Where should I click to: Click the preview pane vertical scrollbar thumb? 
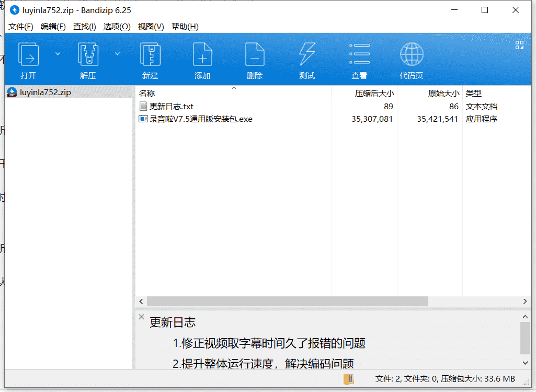(525, 338)
